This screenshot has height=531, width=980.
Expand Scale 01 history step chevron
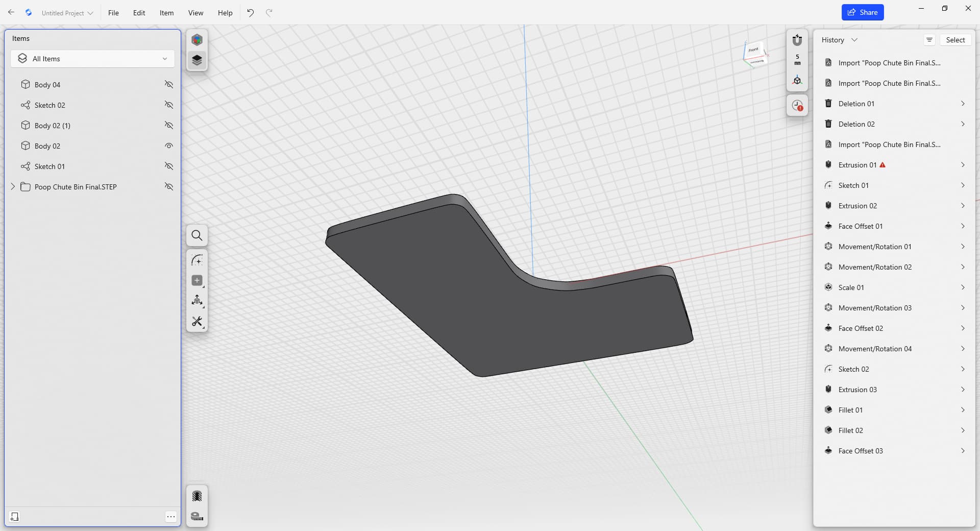(x=963, y=287)
